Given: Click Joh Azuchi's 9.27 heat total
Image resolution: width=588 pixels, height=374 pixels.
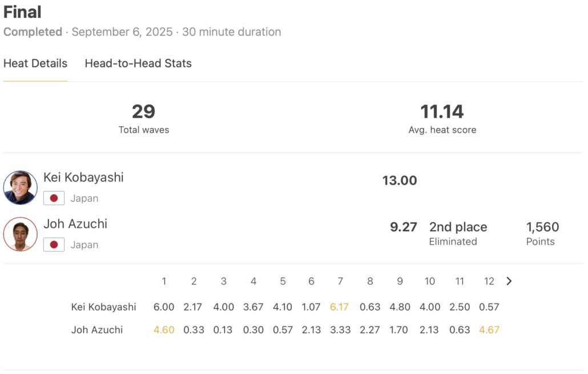Looking at the screenshot, I should click(x=404, y=227).
